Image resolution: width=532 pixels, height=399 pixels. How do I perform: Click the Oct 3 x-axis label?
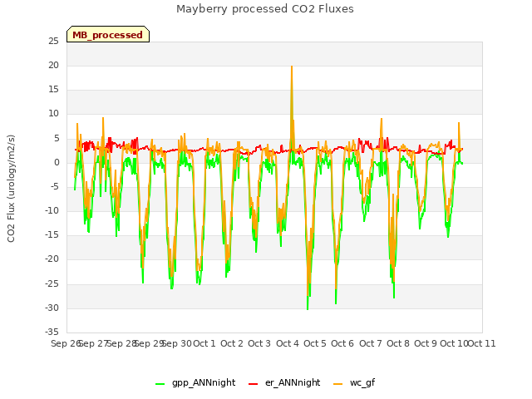[259, 343]
